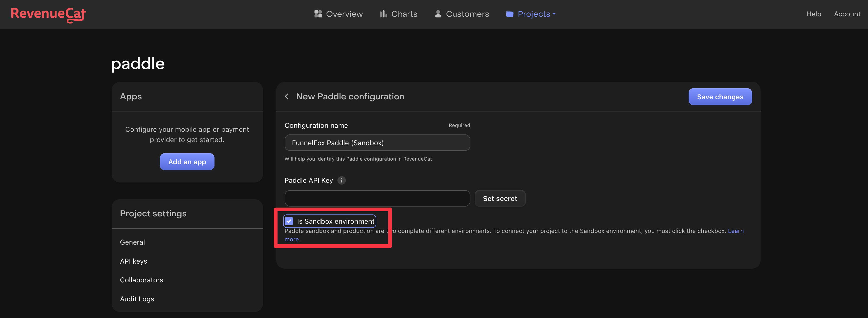Uncheck the Is Sandbox environment checkbox
The height and width of the screenshot is (318, 868).
tap(289, 221)
